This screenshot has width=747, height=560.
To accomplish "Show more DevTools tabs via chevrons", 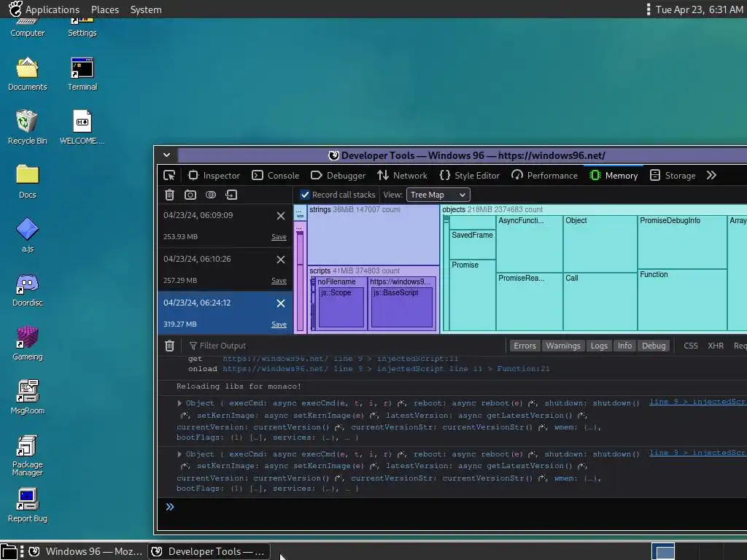I will (x=711, y=176).
